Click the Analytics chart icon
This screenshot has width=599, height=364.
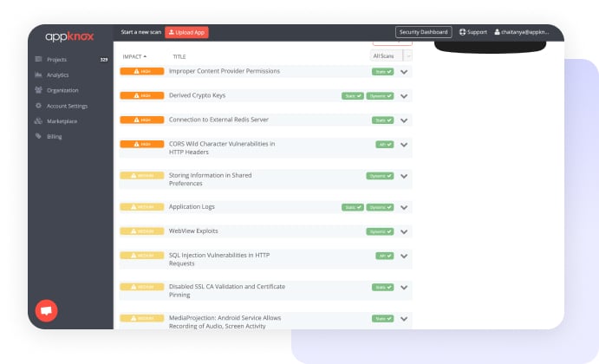pos(38,75)
